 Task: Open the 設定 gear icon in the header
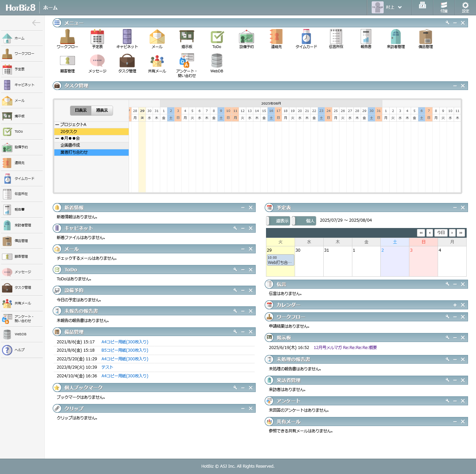465,7
